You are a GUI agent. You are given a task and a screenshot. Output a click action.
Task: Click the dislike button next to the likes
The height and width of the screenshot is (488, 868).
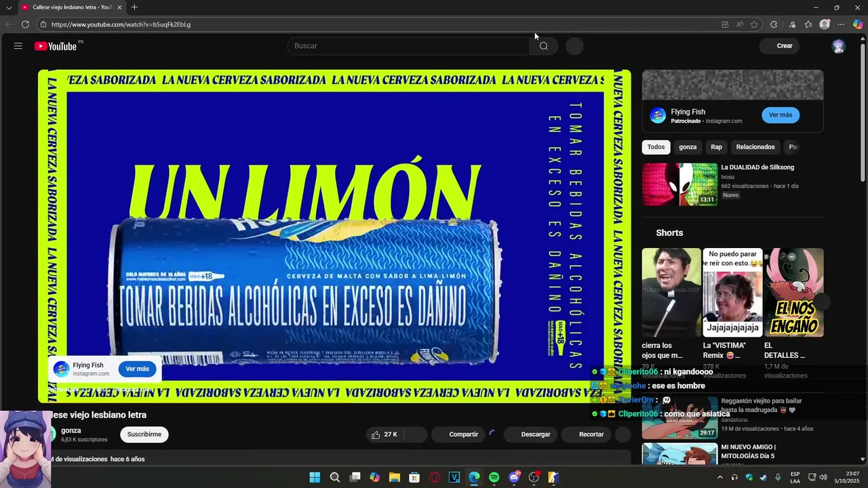tap(415, 434)
